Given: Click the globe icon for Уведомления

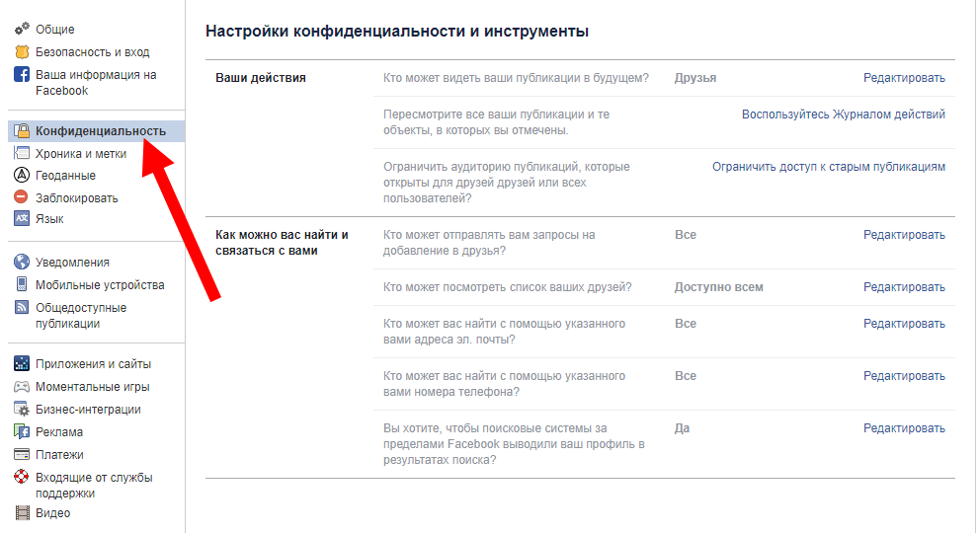Looking at the screenshot, I should 22,263.
